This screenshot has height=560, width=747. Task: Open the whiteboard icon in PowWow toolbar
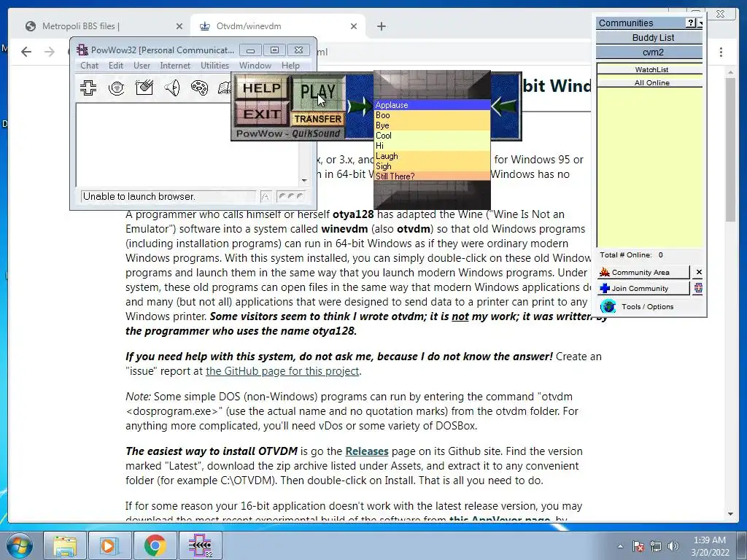point(144,87)
